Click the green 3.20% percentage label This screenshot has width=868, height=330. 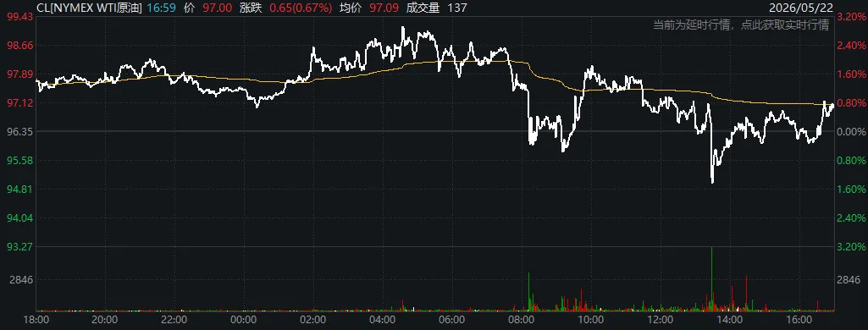click(852, 246)
